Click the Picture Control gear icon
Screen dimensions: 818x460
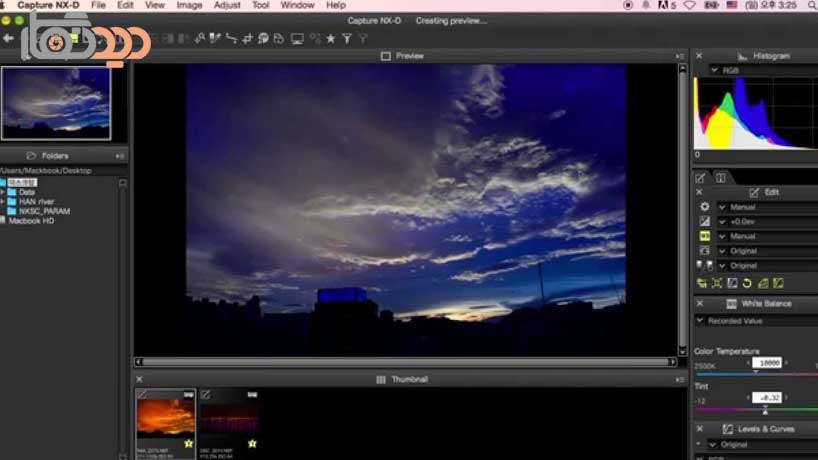click(704, 207)
